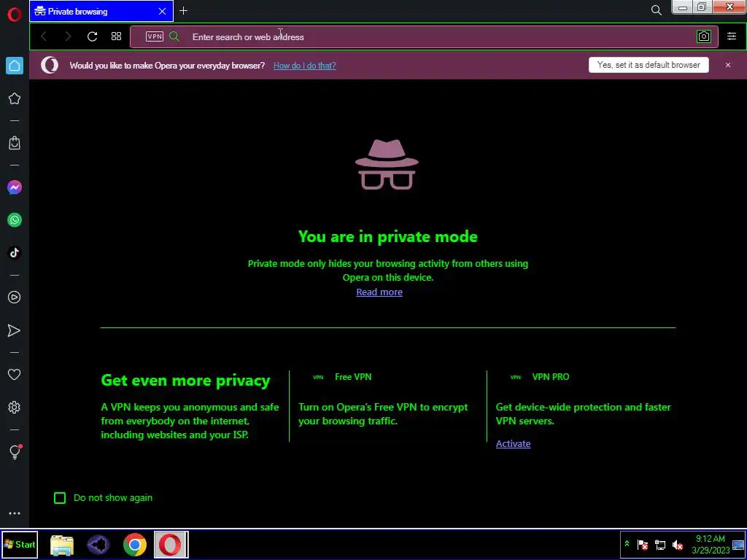Open Shopping bag icon in sidebar
This screenshot has width=747, height=560.
click(15, 143)
